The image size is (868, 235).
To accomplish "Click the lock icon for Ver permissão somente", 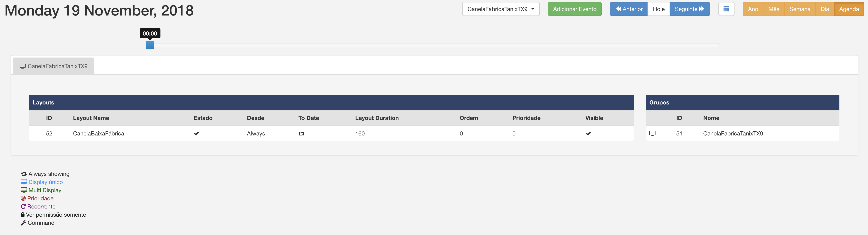I will click(23, 215).
